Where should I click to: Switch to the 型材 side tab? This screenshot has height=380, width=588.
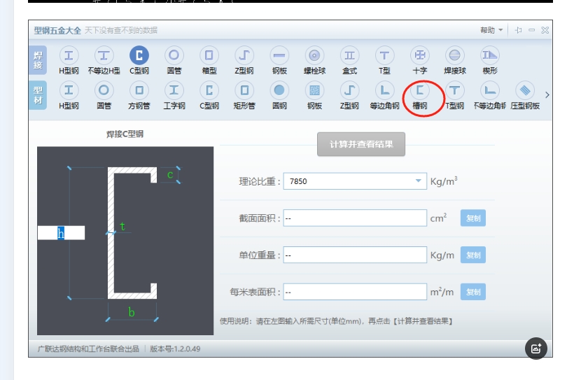(38, 95)
